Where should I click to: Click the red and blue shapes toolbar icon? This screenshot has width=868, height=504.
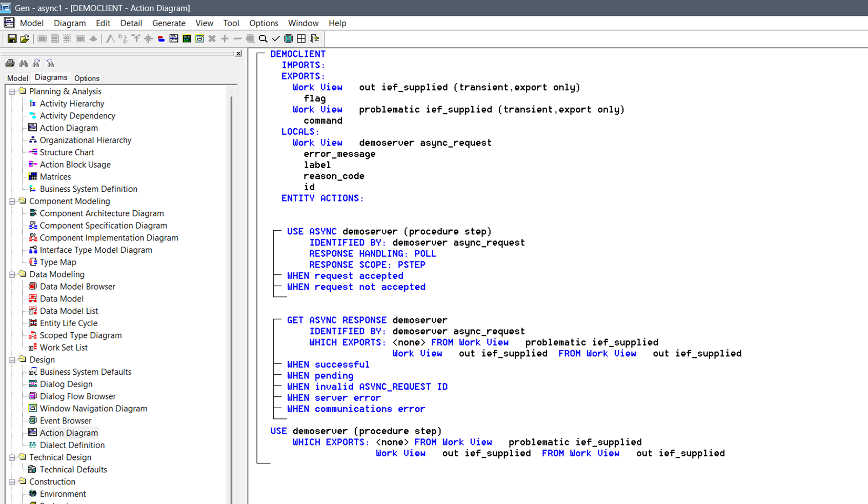coord(161,39)
